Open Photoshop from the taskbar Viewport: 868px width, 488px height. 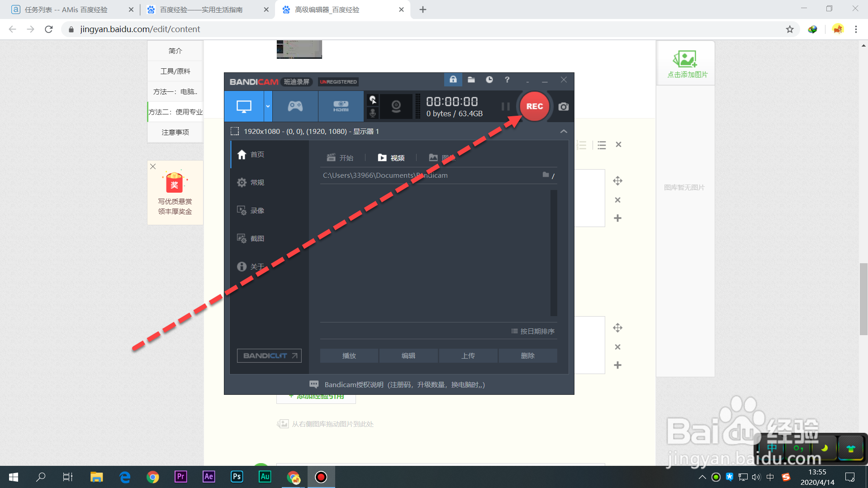237,477
